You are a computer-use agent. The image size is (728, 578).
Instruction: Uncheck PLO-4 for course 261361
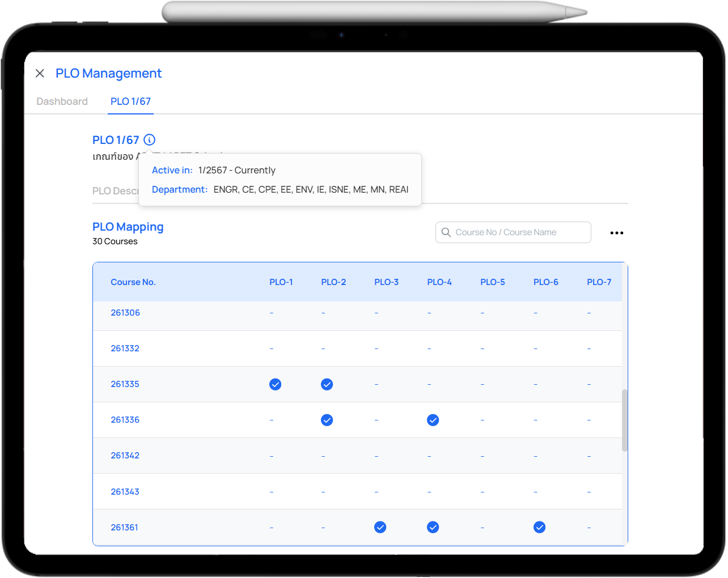pos(433,528)
